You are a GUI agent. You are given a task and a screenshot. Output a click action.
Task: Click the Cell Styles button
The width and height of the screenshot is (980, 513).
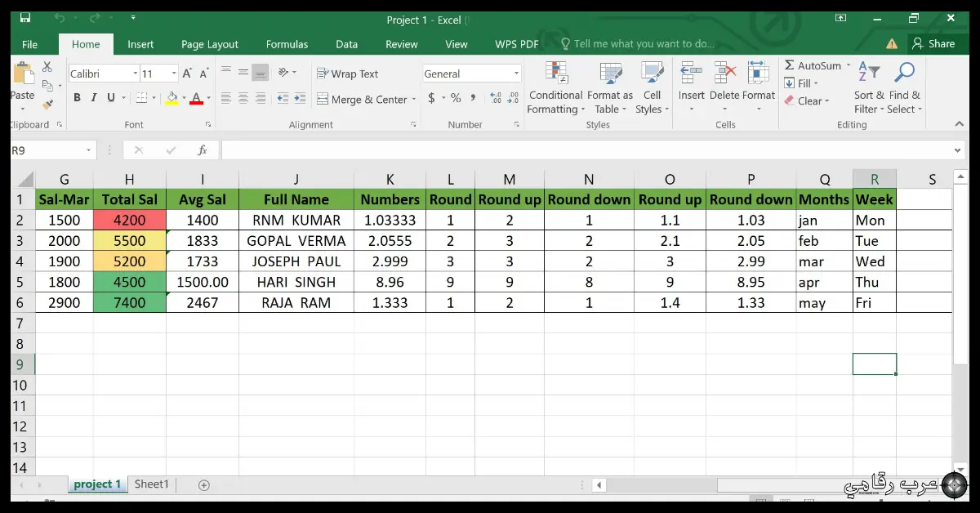(x=652, y=86)
